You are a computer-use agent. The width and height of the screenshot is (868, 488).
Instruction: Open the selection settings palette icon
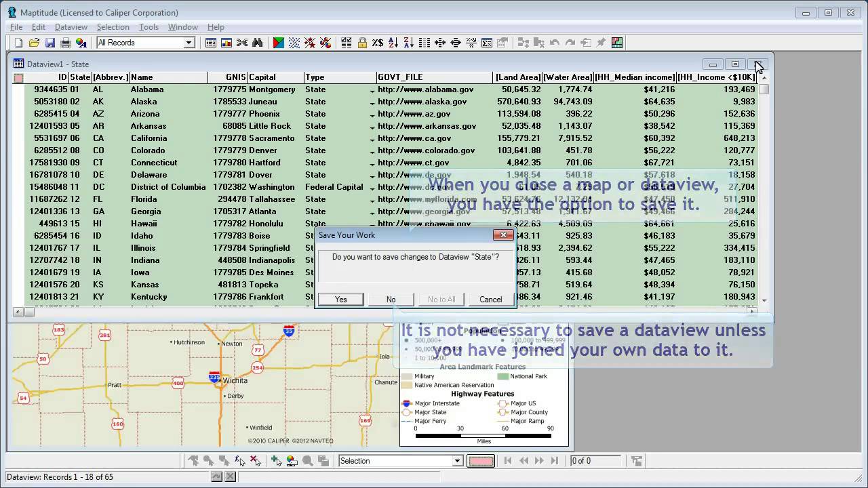[x=292, y=461]
